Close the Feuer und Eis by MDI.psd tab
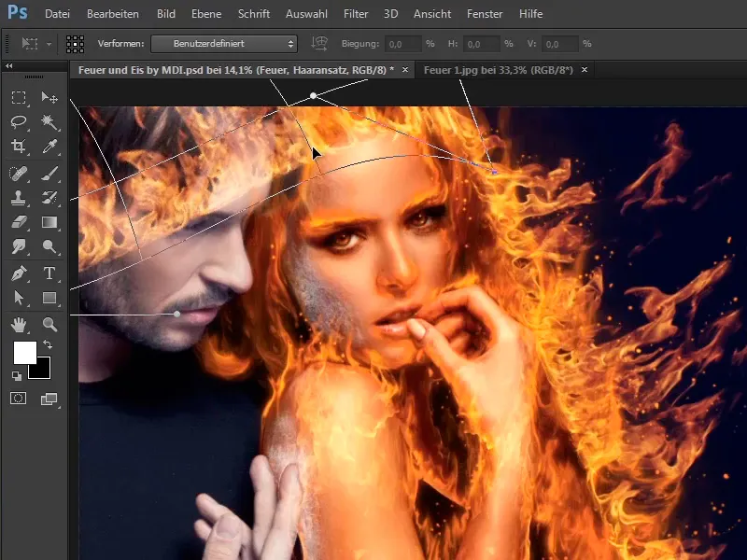 pyautogui.click(x=405, y=69)
